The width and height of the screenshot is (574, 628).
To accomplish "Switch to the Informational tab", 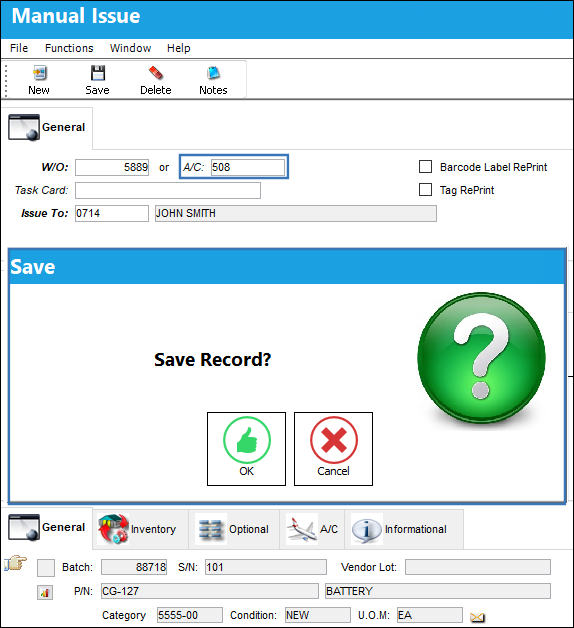I will [x=405, y=529].
